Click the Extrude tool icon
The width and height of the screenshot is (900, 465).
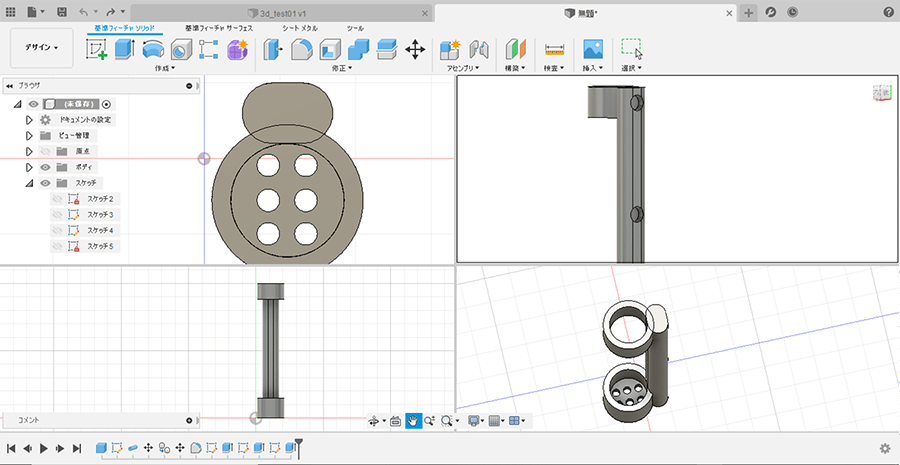(125, 49)
